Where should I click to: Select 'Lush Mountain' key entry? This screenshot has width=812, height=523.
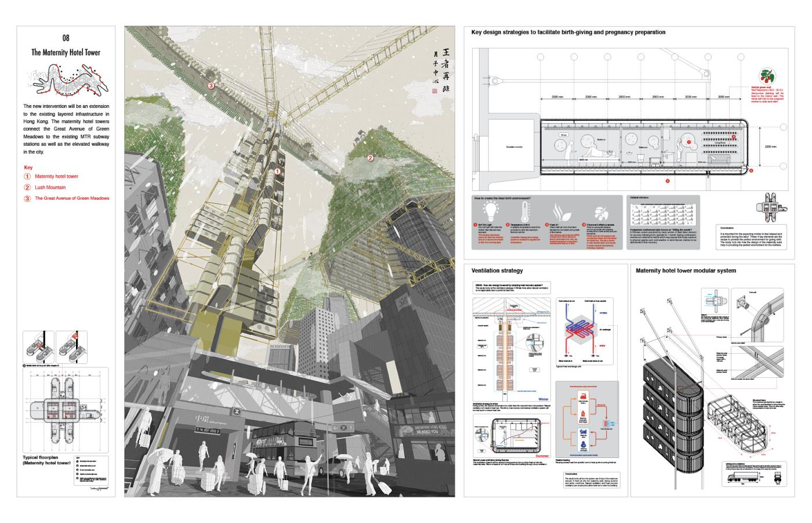[x=50, y=187]
